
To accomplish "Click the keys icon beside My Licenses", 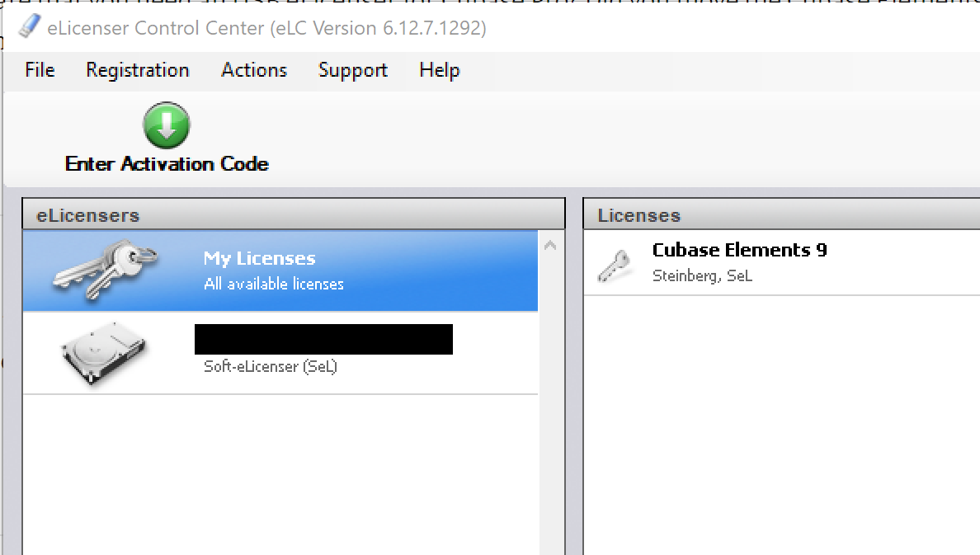I will 105,270.
